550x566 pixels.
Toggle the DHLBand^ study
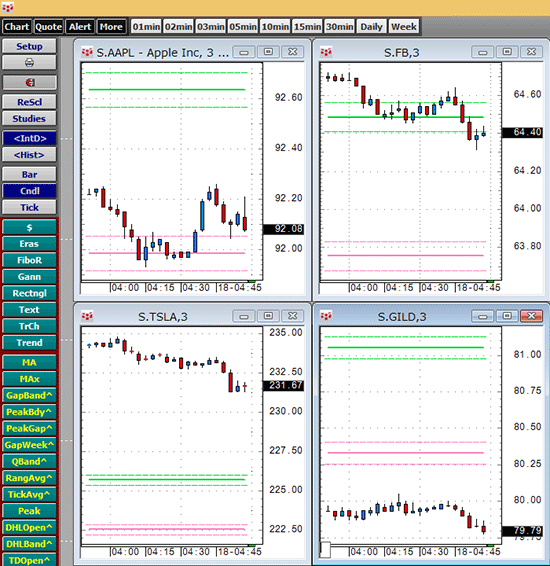coord(29,544)
